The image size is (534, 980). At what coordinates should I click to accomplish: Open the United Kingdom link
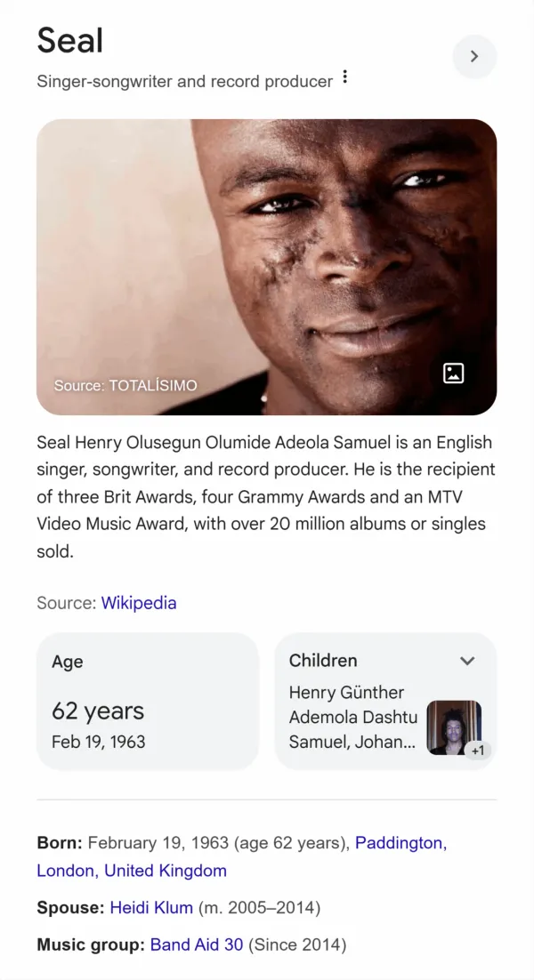tap(166, 871)
